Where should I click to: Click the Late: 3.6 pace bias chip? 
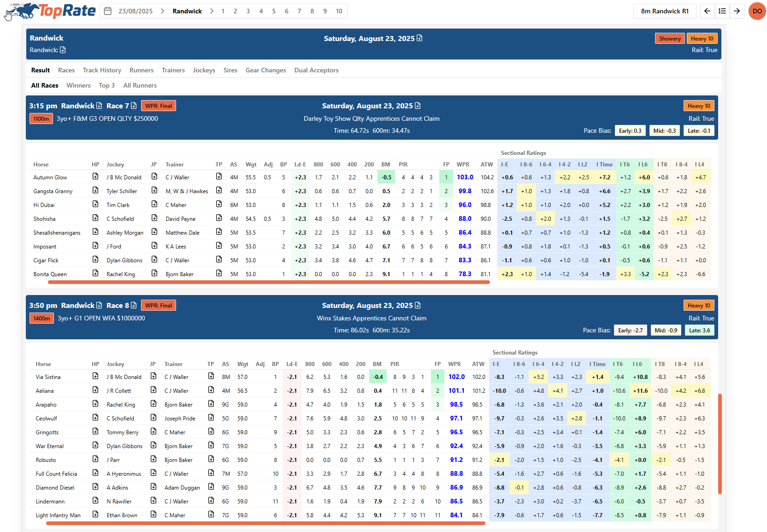coord(700,330)
